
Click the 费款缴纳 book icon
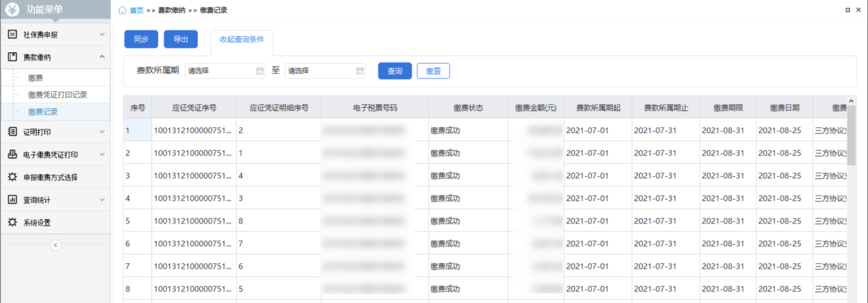point(12,57)
